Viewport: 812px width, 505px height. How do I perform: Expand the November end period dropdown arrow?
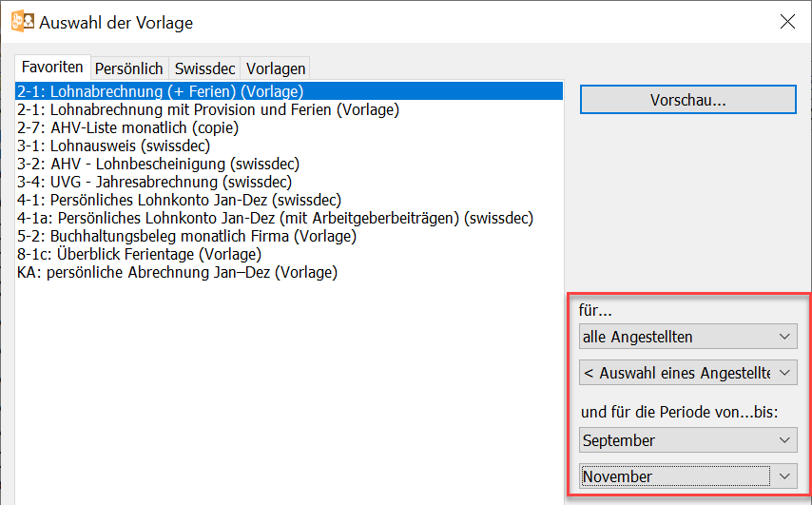pyautogui.click(x=784, y=476)
